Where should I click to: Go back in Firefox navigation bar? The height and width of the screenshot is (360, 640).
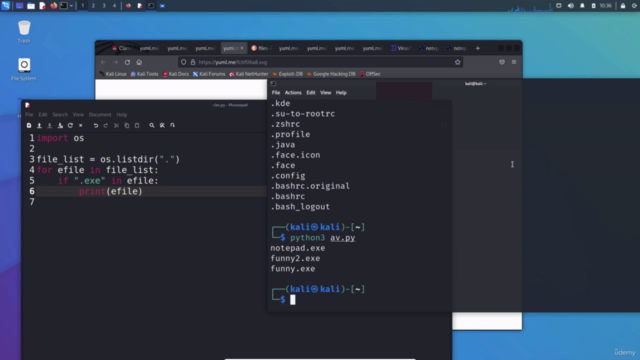click(x=103, y=62)
